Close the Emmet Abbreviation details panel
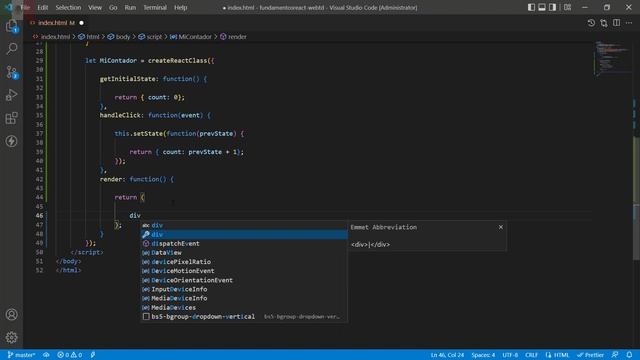The width and height of the screenshot is (640, 360). 501,227
